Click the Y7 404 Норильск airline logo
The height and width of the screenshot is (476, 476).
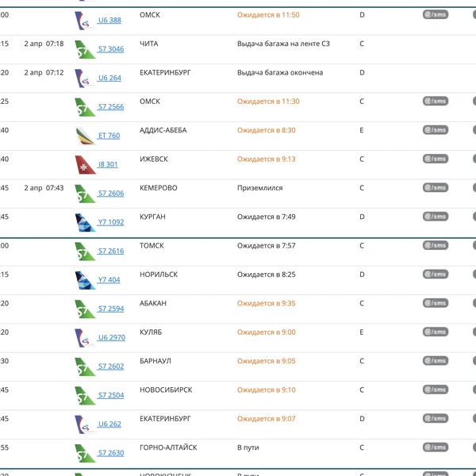[x=86, y=280]
